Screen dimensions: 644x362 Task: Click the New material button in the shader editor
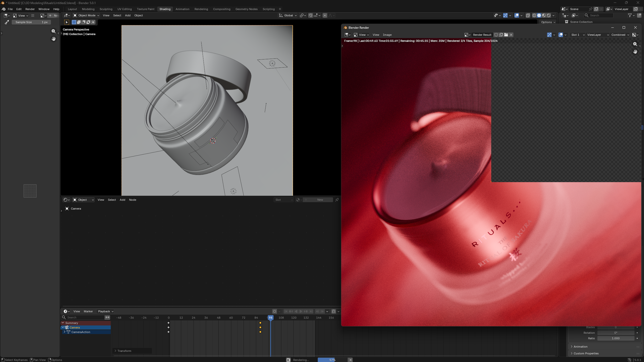pyautogui.click(x=318, y=200)
